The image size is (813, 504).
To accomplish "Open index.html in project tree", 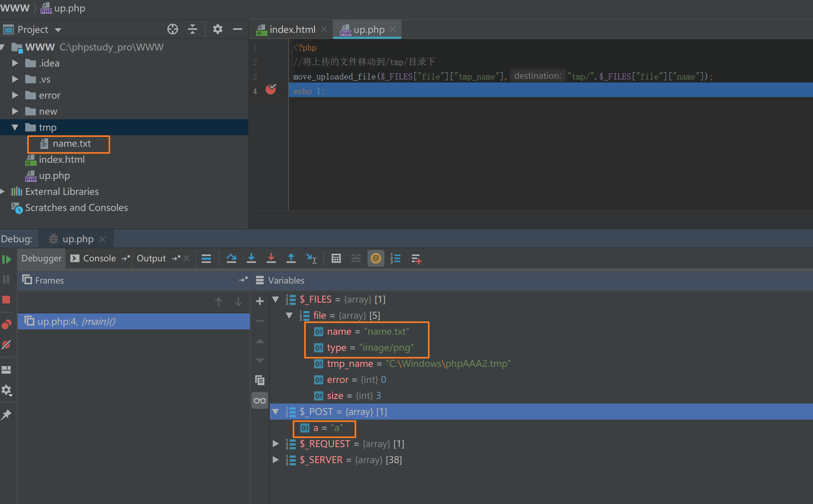I will click(62, 160).
